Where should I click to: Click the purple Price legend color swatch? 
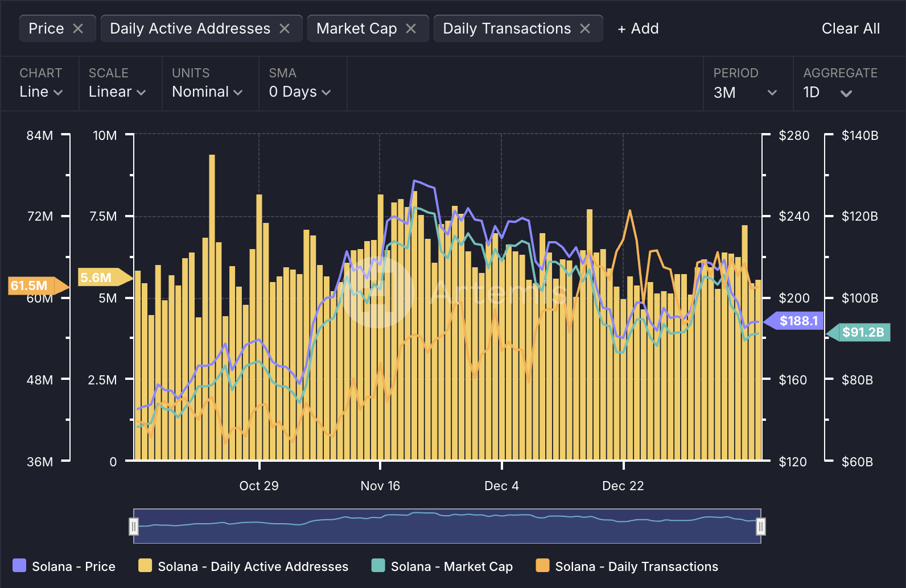[x=19, y=565]
